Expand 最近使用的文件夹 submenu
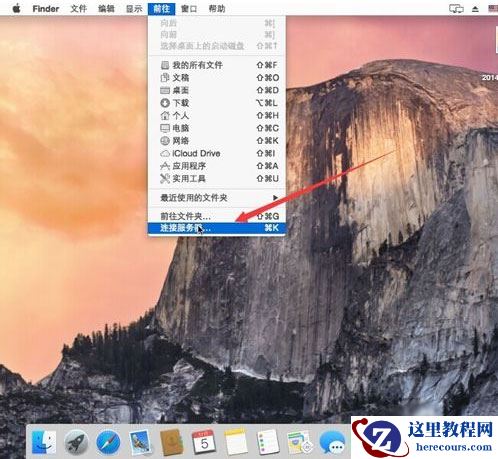Image resolution: width=498 pixels, height=459 pixels. pyautogui.click(x=217, y=198)
